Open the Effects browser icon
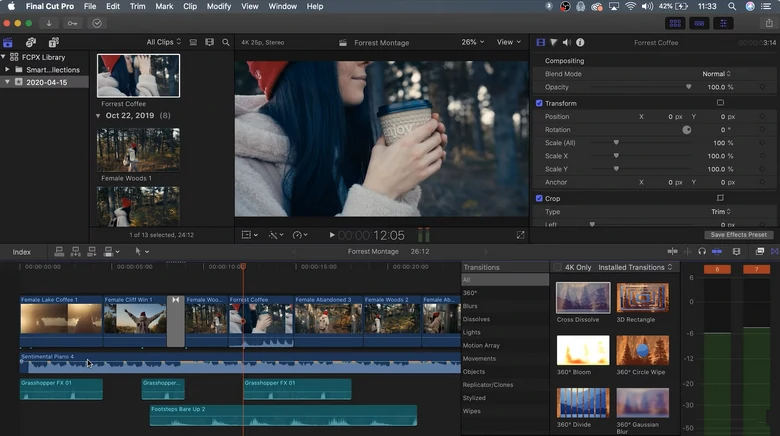The width and height of the screenshot is (780, 436). click(760, 252)
